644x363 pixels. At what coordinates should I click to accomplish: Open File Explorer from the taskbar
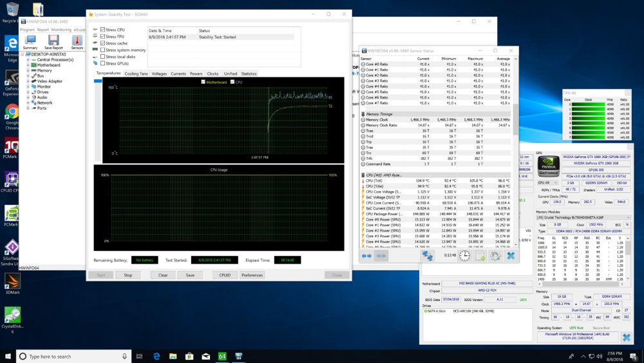coord(173,357)
